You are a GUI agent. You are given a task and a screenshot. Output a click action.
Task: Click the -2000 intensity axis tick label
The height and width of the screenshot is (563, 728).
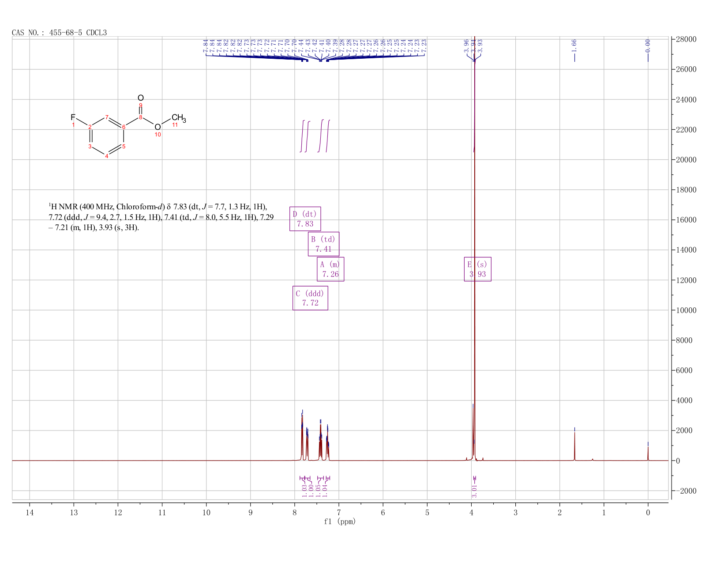[686, 491]
